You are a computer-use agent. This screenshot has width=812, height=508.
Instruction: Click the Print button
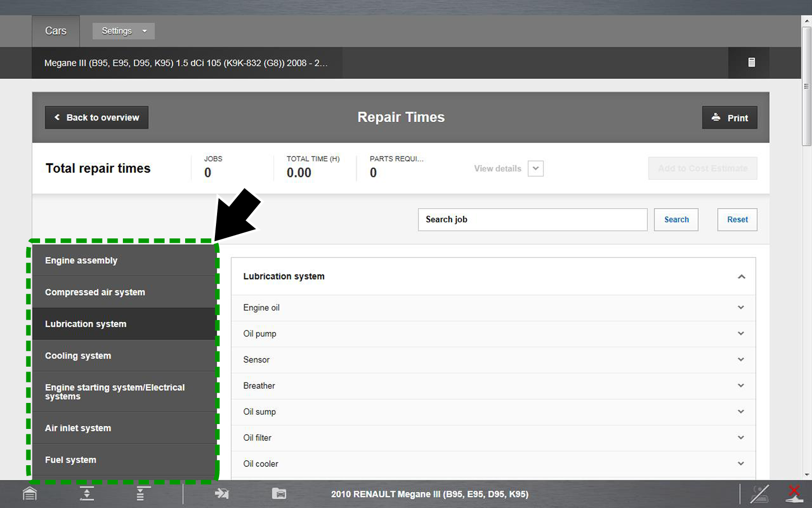coord(729,118)
